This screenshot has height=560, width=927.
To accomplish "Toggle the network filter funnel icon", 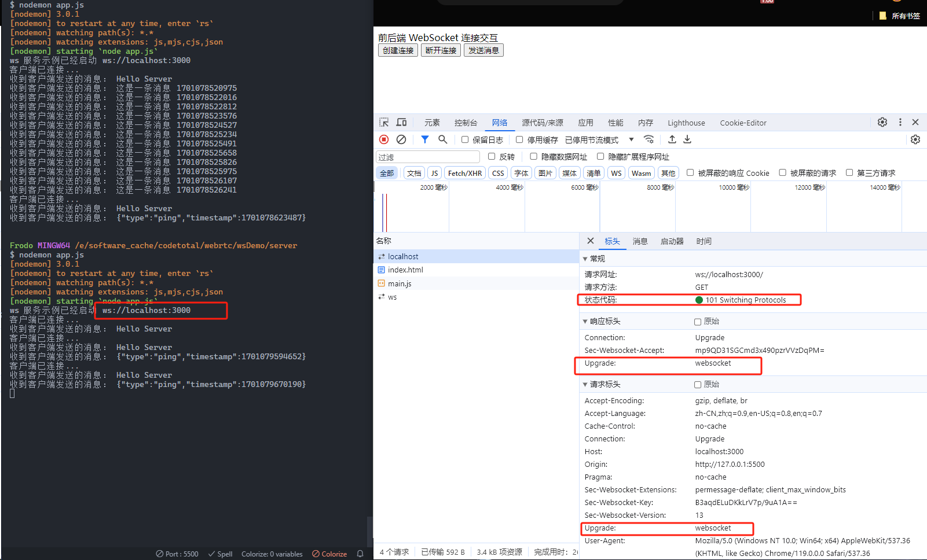I will coord(425,139).
